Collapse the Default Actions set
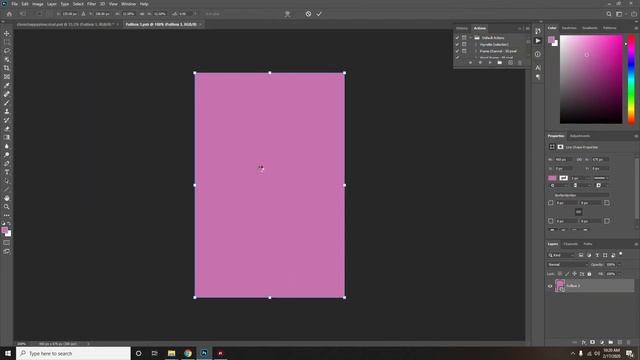Image resolution: width=640 pixels, height=360 pixels. pos(471,38)
